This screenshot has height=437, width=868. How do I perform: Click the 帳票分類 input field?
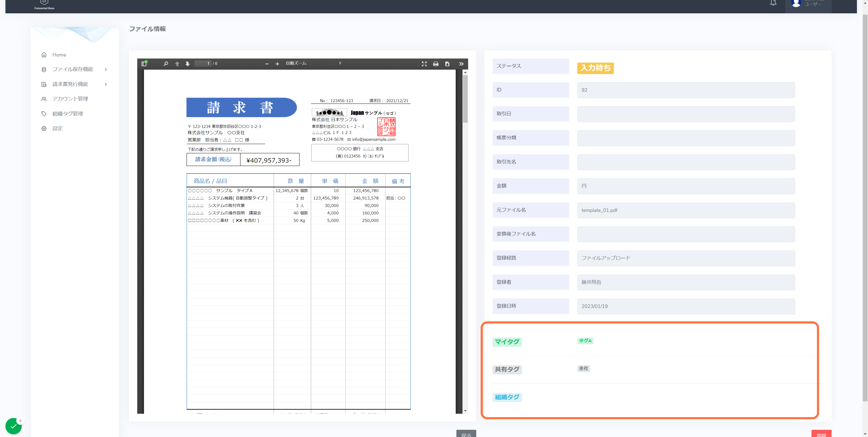tap(686, 138)
